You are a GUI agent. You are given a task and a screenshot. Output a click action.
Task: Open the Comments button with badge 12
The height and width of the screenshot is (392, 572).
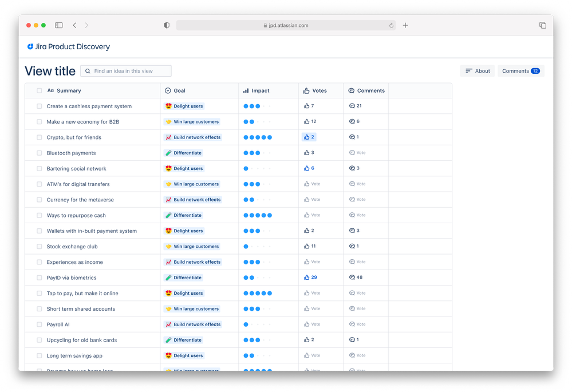[521, 71]
